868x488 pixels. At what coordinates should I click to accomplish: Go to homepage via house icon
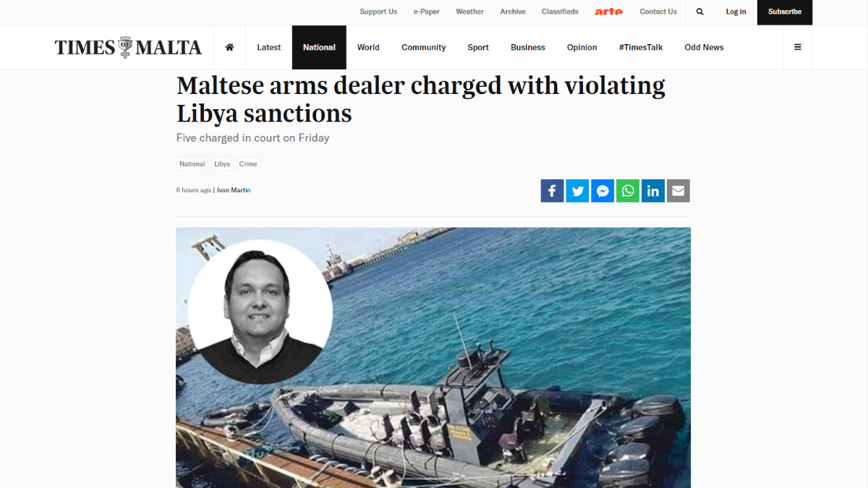click(x=229, y=47)
